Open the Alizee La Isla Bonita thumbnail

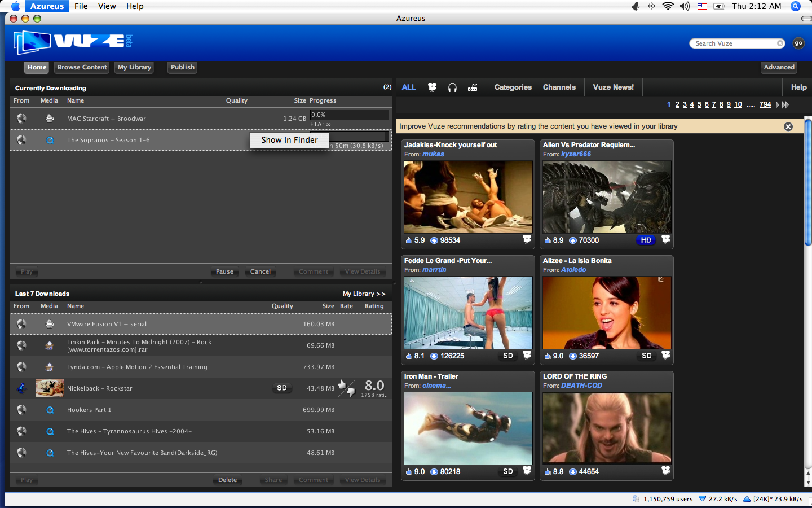(x=607, y=312)
